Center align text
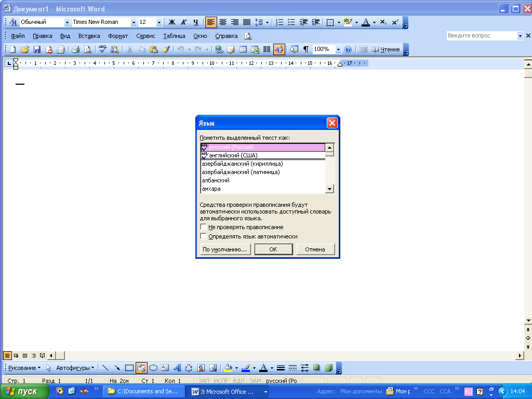The width and height of the screenshot is (532, 399). coord(223,22)
